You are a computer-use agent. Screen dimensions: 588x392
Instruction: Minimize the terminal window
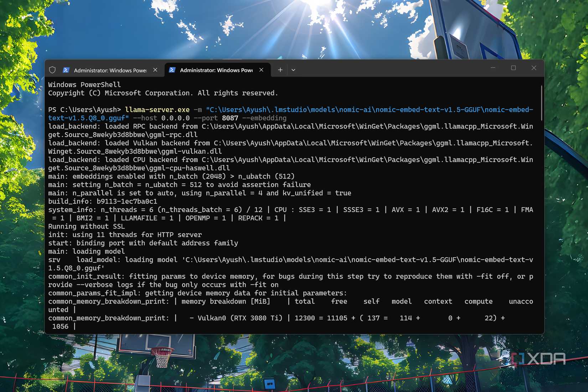point(493,68)
